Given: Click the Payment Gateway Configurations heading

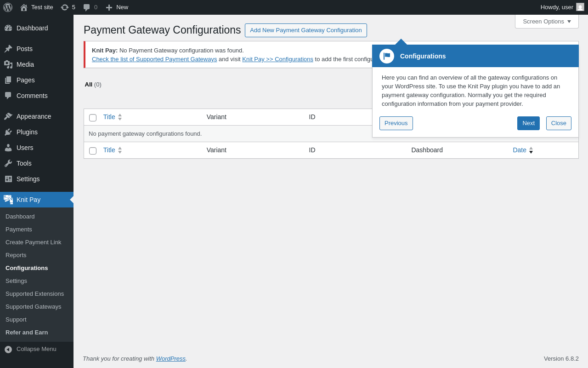Looking at the screenshot, I should click(162, 30).
